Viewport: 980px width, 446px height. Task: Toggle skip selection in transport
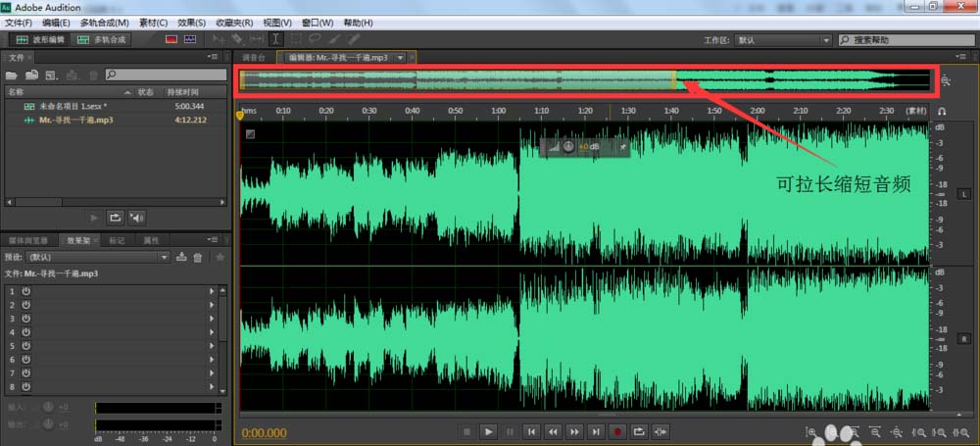pyautogui.click(x=661, y=431)
